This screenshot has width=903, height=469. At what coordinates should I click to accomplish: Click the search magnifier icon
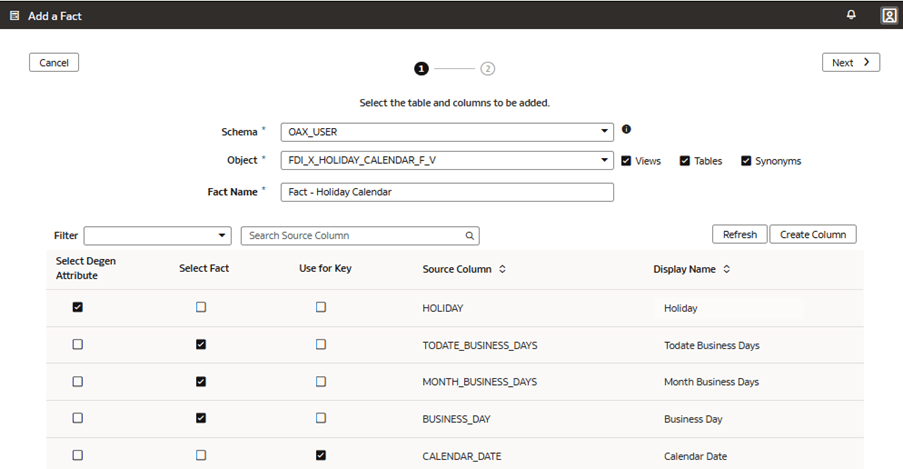[468, 236]
